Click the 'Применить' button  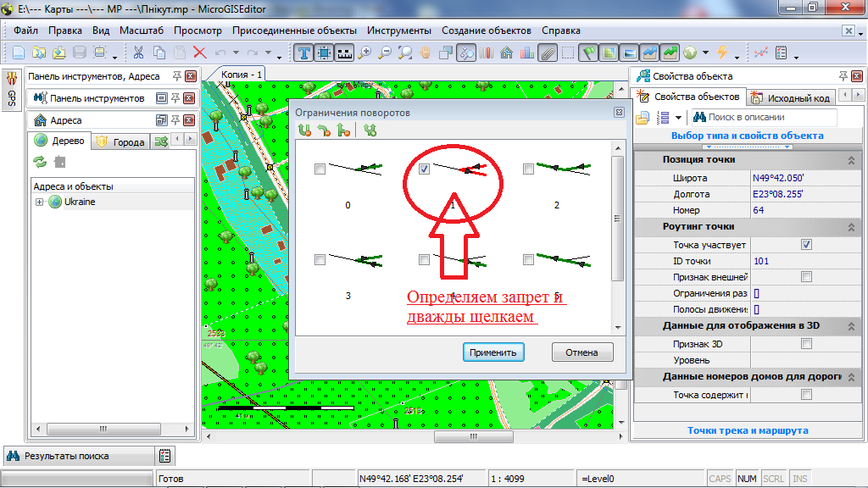click(494, 352)
